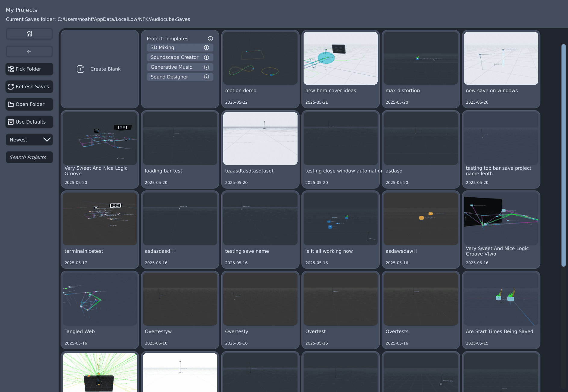Click the plus icon beside Create Blank
This screenshot has width=568, height=392.
pyautogui.click(x=81, y=69)
